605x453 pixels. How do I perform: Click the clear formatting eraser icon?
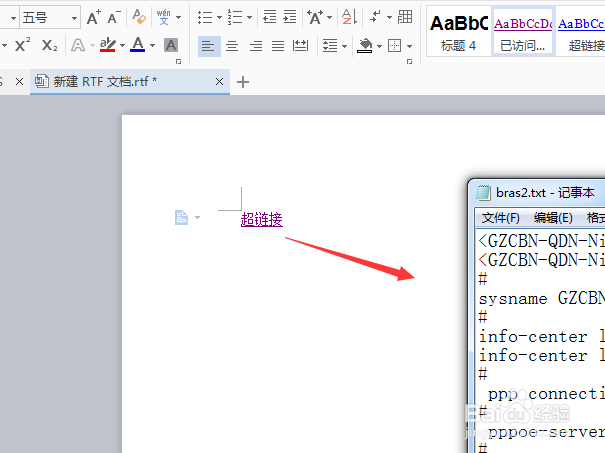coord(139,17)
